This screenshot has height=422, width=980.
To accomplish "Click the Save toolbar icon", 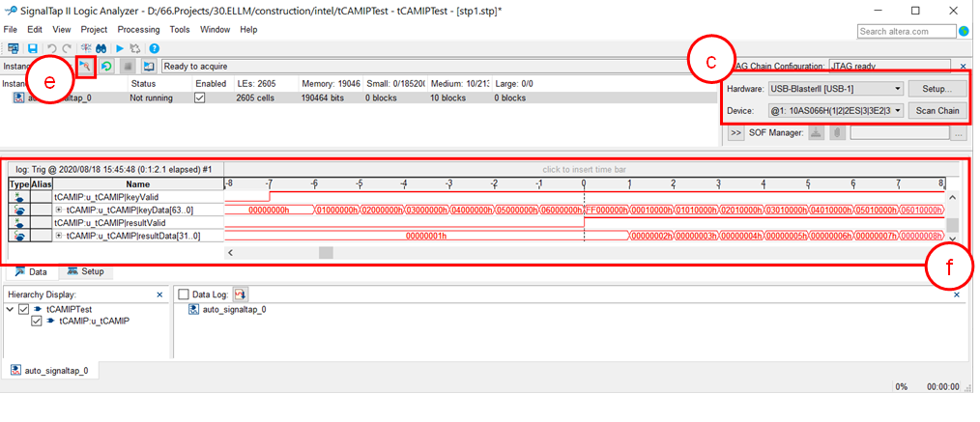I will (33, 48).
